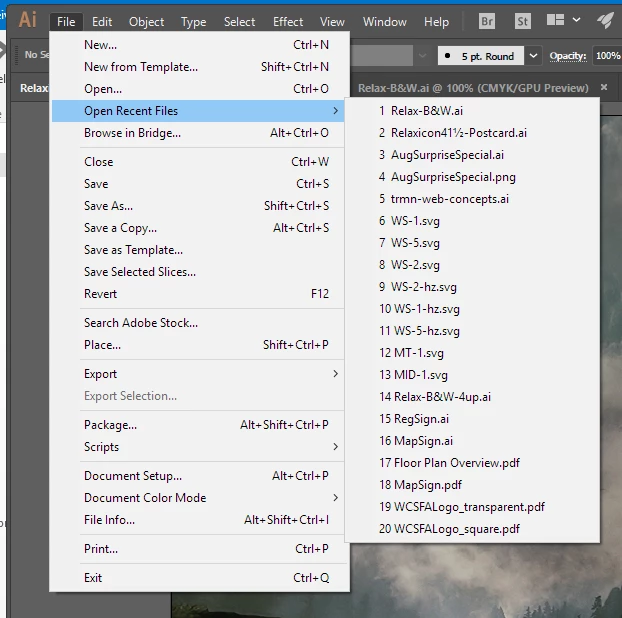Open recent file 1 Relax-B&W.ai
Screen dimensions: 622x618
point(472,111)
